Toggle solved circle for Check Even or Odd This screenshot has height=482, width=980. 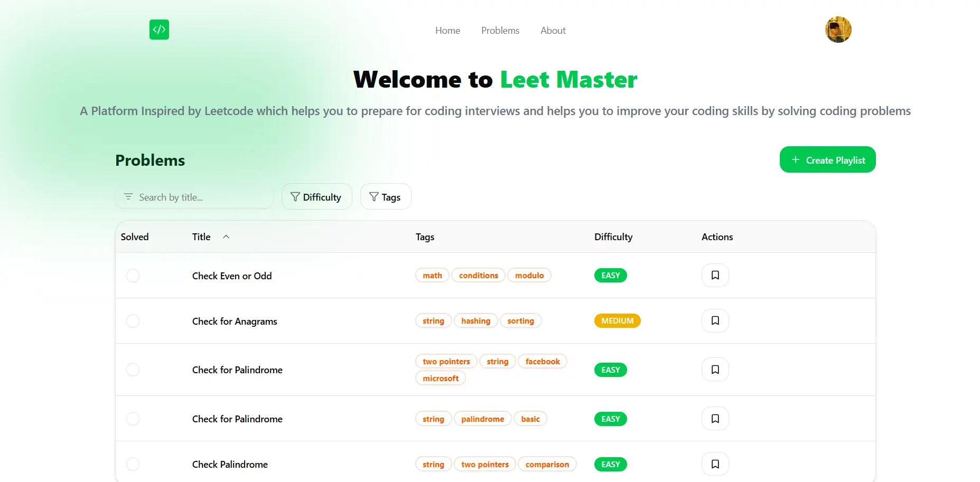(133, 276)
